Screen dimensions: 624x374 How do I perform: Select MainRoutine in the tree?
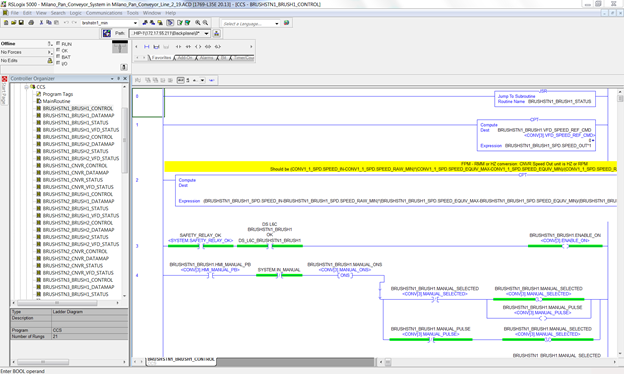(56, 101)
